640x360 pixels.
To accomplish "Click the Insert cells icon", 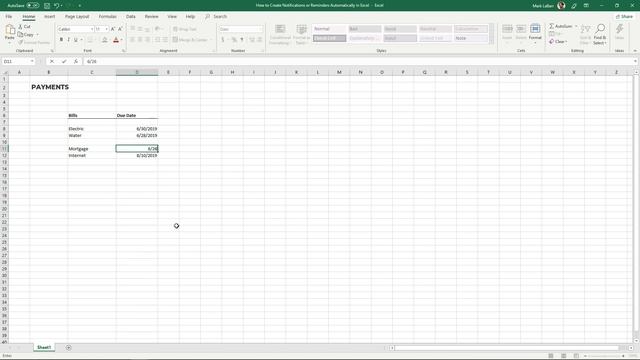I will 507,29.
